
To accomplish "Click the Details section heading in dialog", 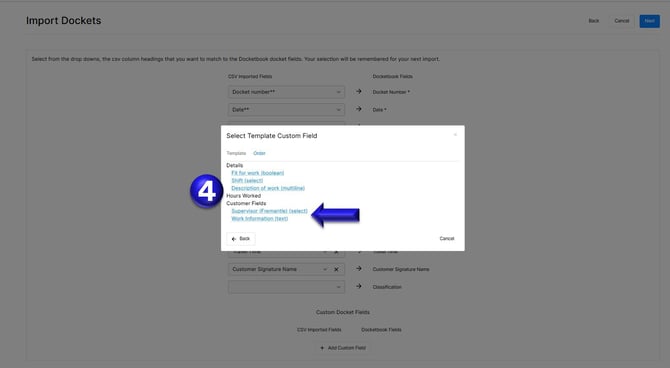I will [235, 165].
